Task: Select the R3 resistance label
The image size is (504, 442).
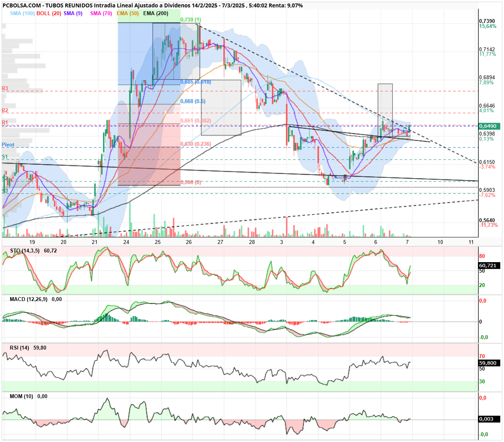Action: click(x=5, y=89)
